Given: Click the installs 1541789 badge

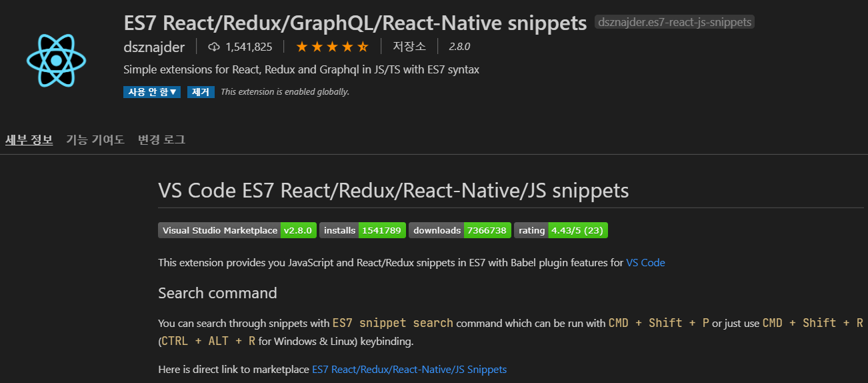Looking at the screenshot, I should (363, 230).
